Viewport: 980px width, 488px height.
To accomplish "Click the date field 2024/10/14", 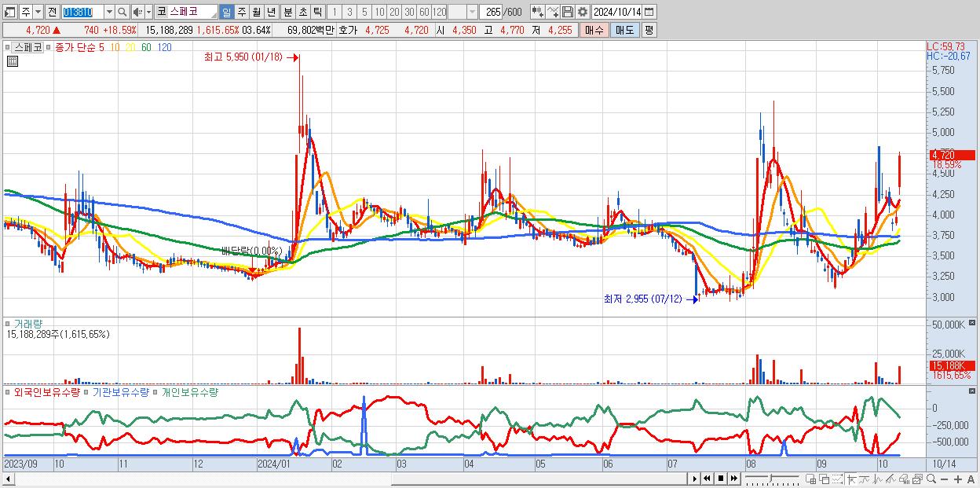I will (x=617, y=12).
